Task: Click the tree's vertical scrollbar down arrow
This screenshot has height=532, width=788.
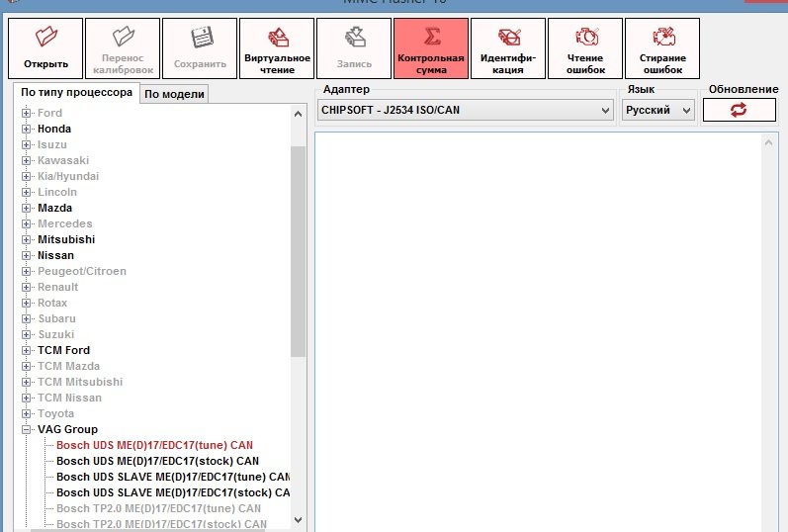Action: coord(298,519)
